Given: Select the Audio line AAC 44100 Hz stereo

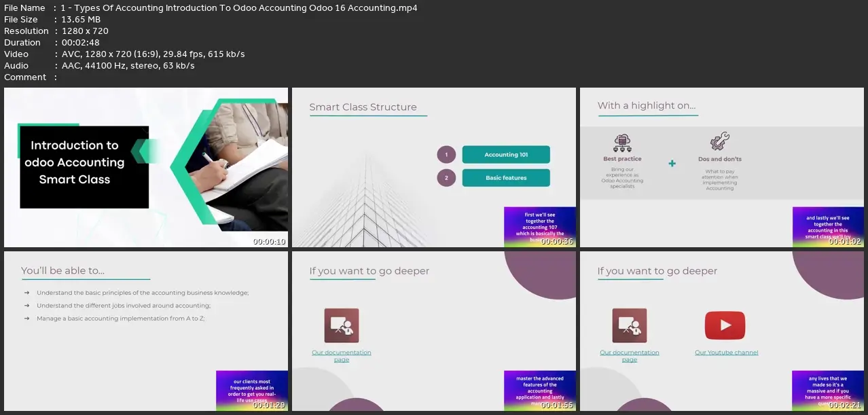Looking at the screenshot, I should pos(99,66).
